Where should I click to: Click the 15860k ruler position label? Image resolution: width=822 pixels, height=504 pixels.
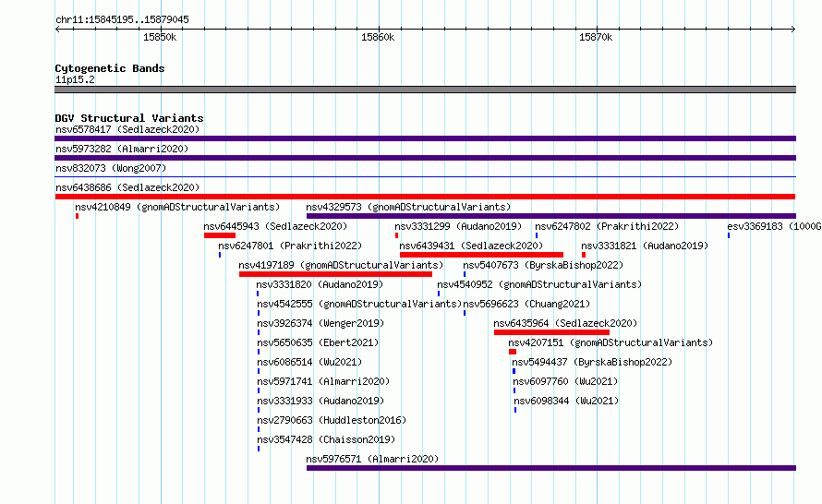click(378, 37)
